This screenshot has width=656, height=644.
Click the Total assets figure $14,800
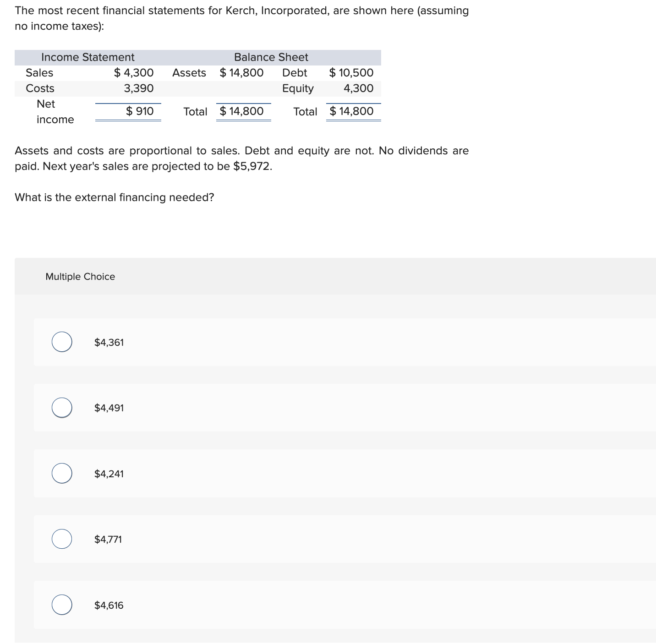point(242,110)
